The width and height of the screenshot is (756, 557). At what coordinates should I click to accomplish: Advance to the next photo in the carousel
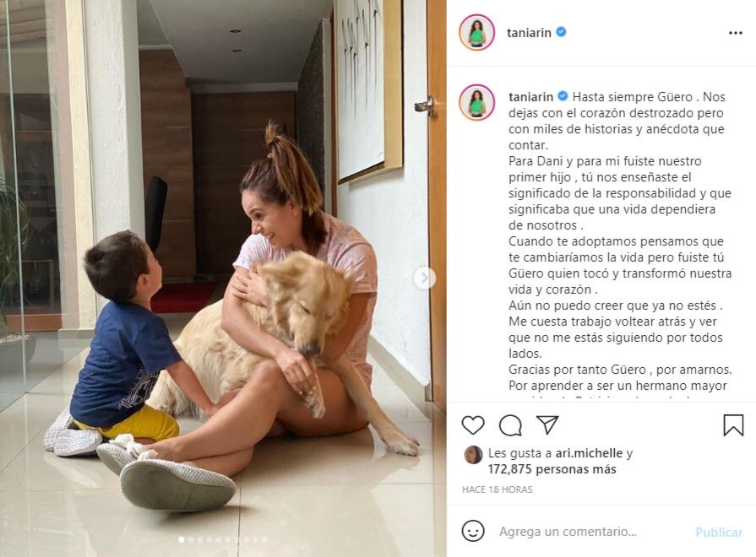tap(424, 278)
